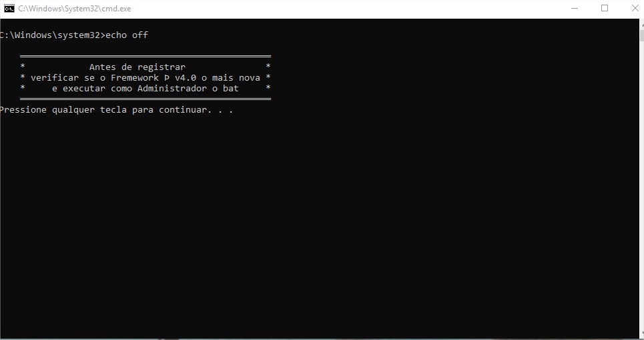Close the cmd.exe window
The width and height of the screenshot is (644, 340).
pos(635,8)
